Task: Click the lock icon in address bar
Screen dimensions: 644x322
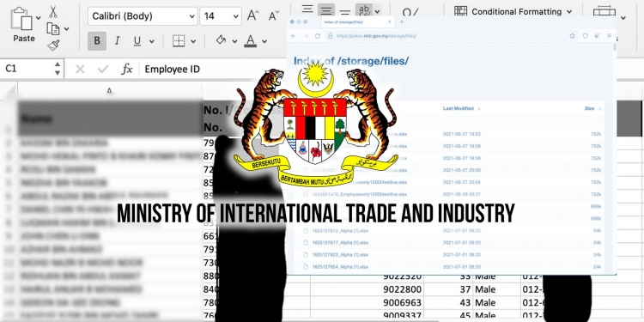Action: (331, 36)
